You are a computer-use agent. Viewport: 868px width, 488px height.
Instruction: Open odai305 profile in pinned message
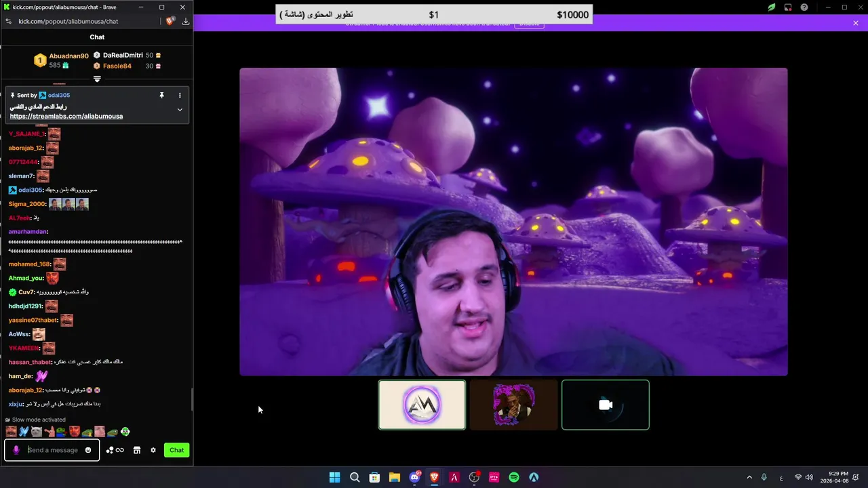[59, 96]
